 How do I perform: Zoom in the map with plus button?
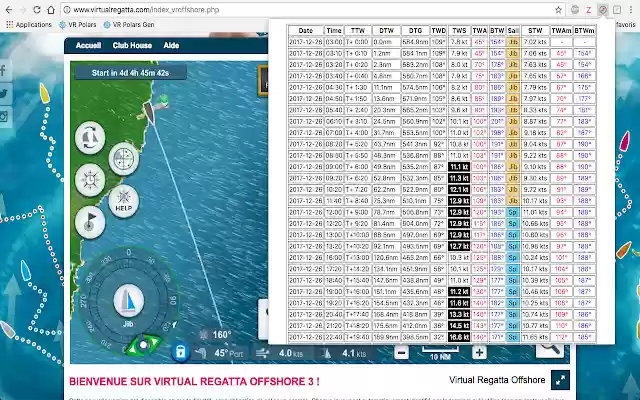[x=479, y=353]
